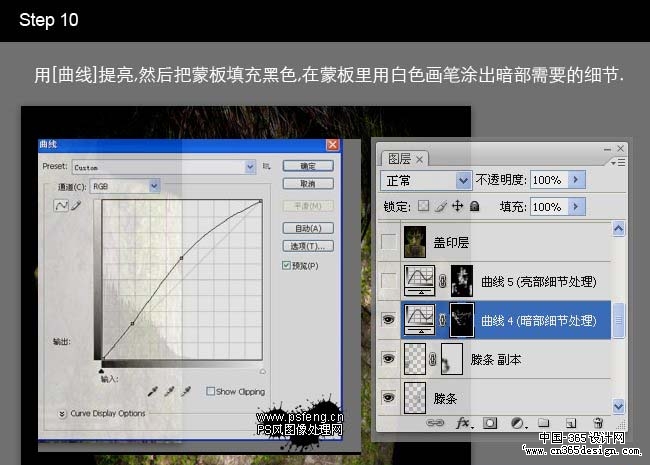Screen dimensions: 650x465
Task: Open preset options icon beside Preset dropdown
Action: (x=267, y=167)
